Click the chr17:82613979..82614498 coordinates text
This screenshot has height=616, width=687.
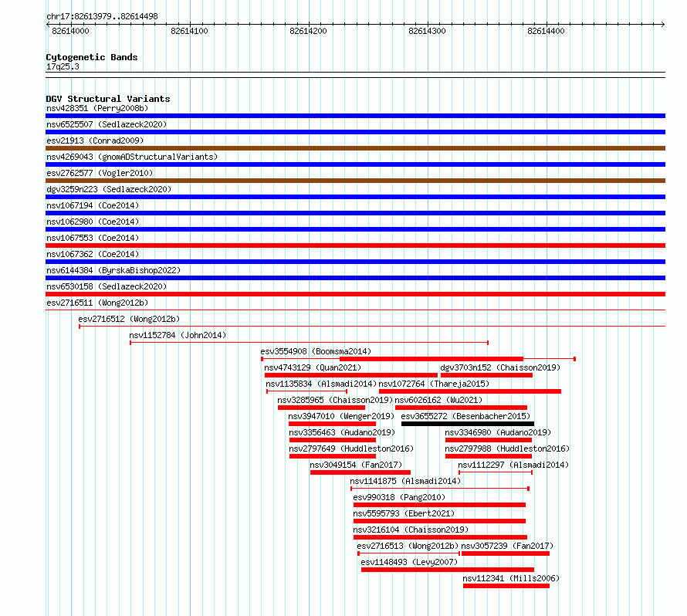[102, 16]
